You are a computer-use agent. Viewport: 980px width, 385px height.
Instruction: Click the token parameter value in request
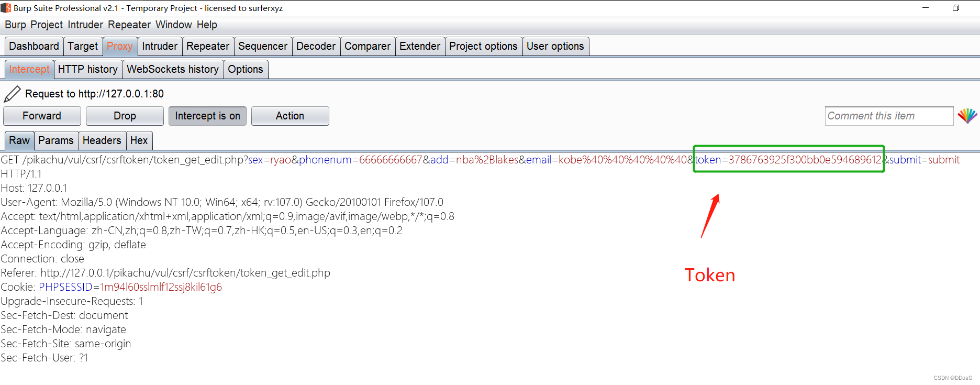pos(805,160)
